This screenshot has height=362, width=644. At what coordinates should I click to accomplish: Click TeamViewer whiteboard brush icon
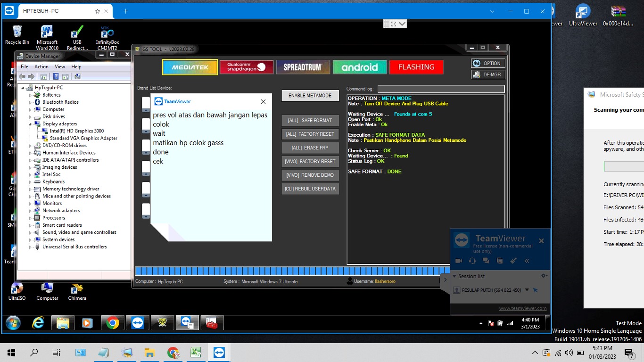pyautogui.click(x=513, y=261)
